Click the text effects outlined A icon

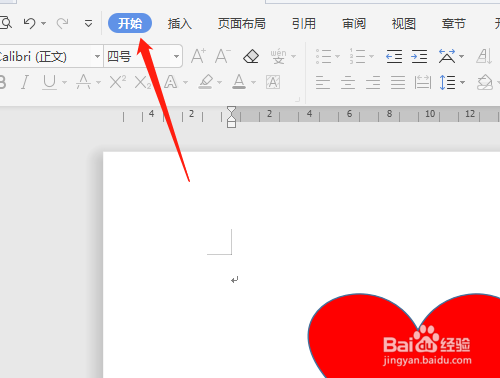[171, 82]
